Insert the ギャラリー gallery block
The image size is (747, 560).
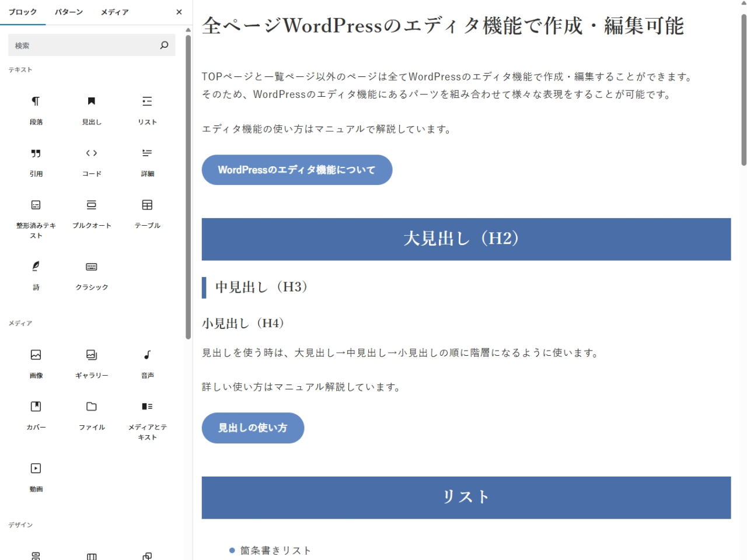point(92,365)
